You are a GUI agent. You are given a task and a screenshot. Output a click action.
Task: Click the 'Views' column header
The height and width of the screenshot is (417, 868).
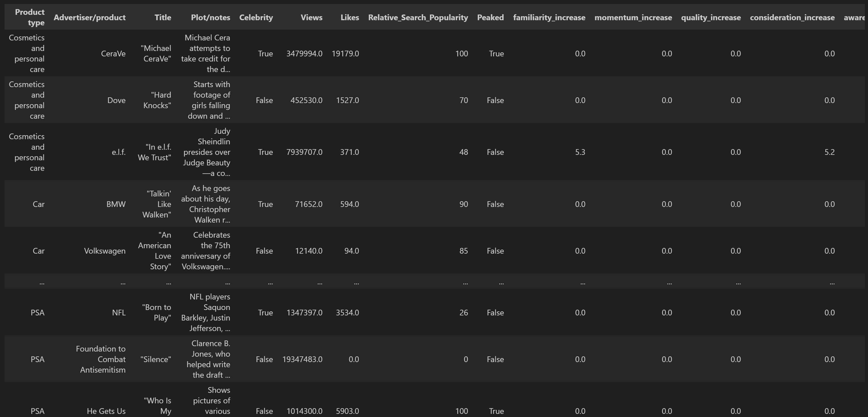tap(311, 18)
